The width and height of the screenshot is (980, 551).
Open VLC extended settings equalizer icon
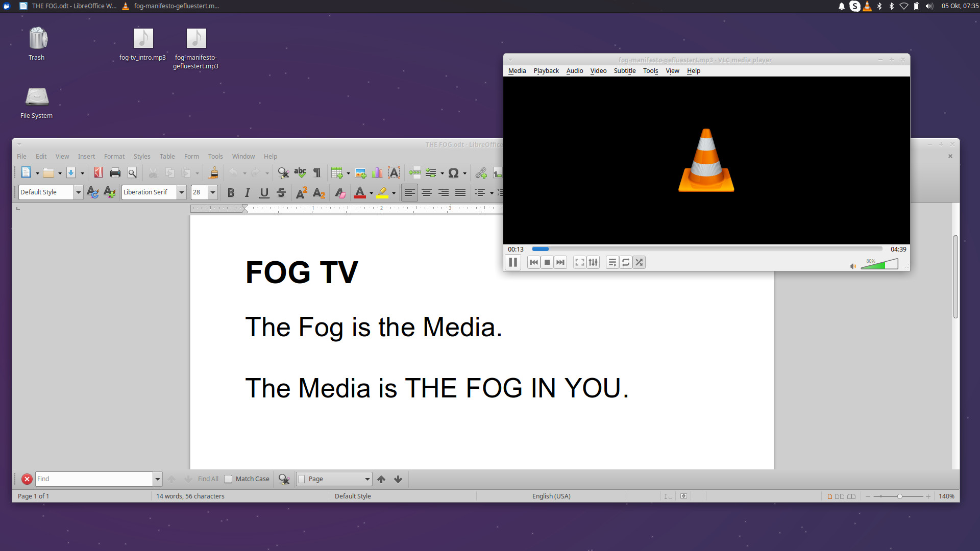593,262
